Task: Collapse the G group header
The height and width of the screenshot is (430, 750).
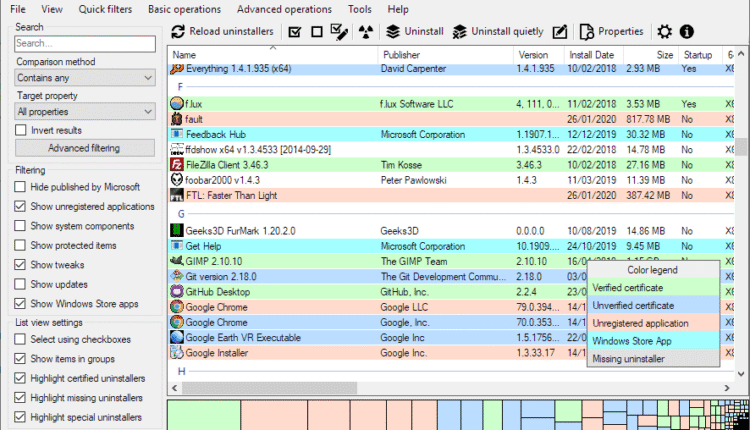Action: click(x=181, y=214)
